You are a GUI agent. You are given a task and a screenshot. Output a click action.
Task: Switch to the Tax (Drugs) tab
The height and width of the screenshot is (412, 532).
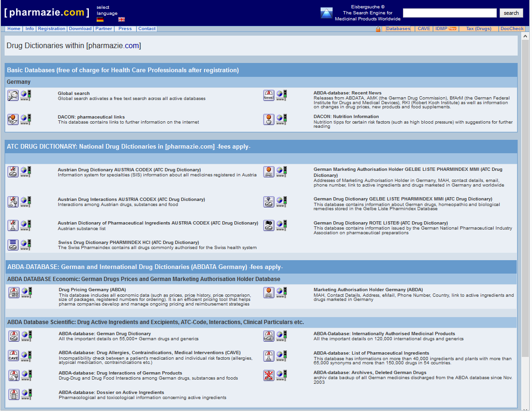pyautogui.click(x=478, y=29)
